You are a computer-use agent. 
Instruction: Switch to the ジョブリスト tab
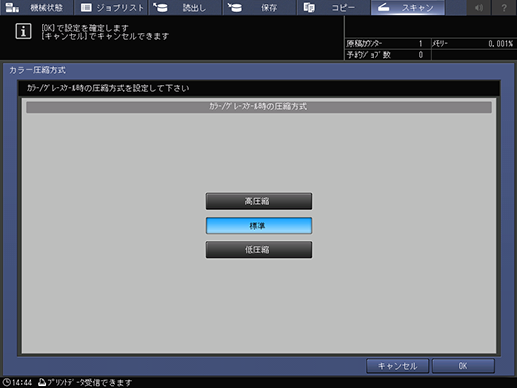[x=111, y=7]
